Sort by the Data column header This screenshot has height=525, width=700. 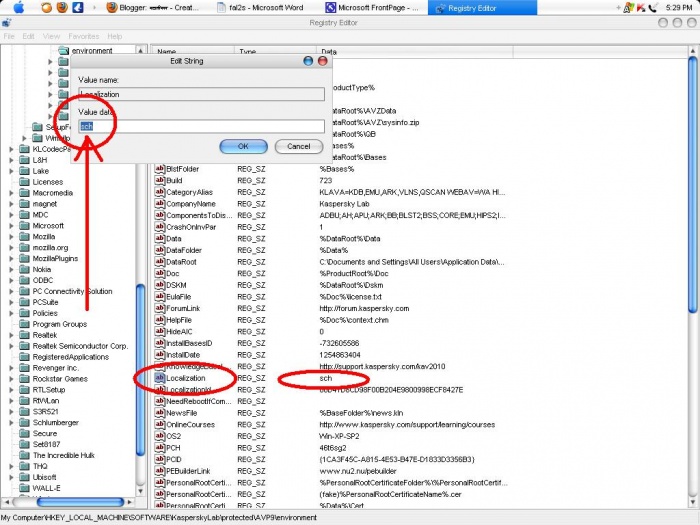pos(415,51)
